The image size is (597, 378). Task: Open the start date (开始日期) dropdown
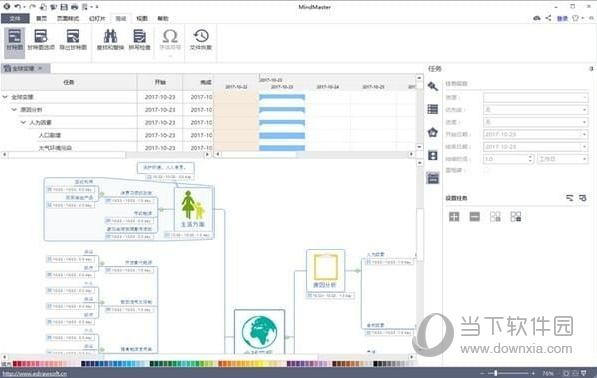(535, 134)
